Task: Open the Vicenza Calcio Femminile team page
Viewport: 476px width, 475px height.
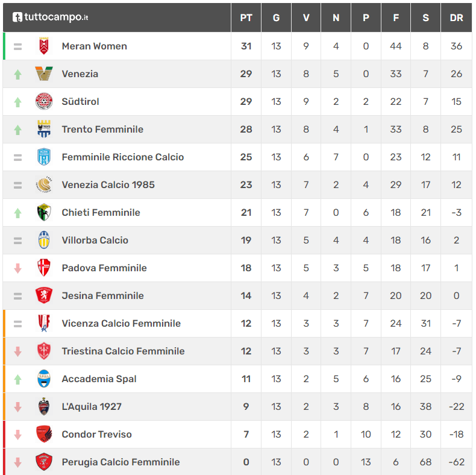Action: tap(121, 323)
